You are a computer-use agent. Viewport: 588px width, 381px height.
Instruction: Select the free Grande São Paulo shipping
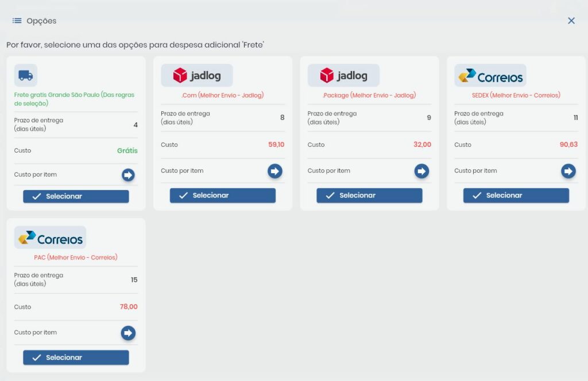76,196
